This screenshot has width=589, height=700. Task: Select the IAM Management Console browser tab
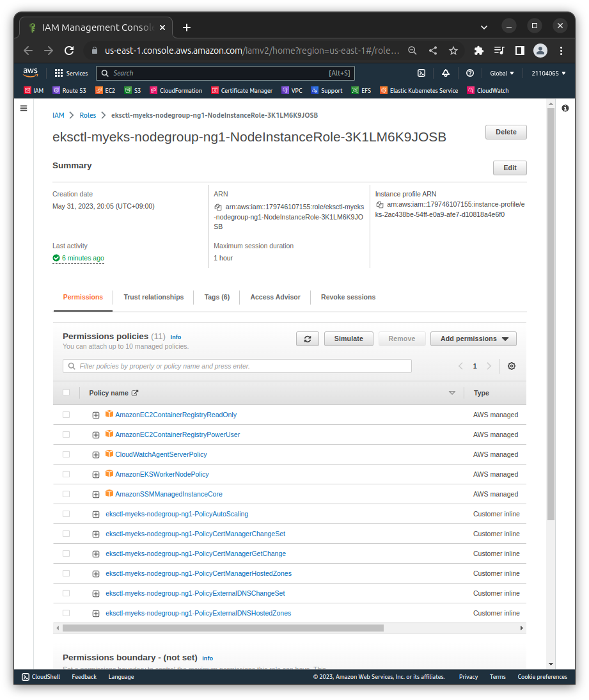(96, 28)
